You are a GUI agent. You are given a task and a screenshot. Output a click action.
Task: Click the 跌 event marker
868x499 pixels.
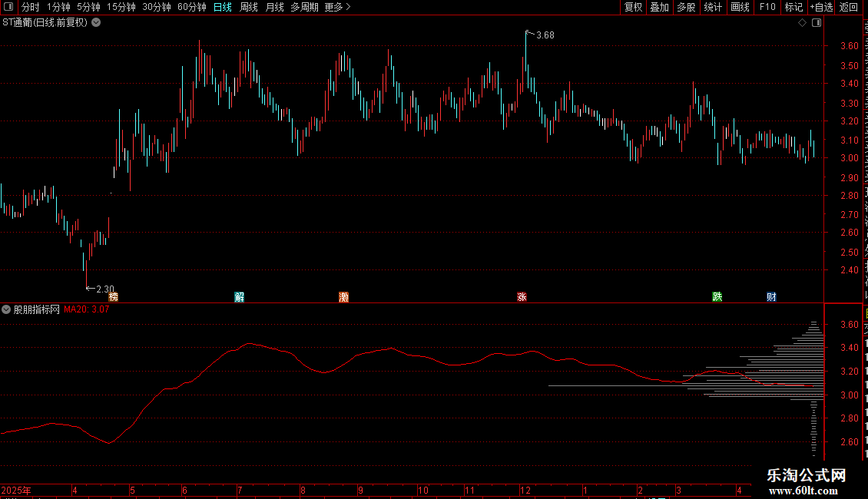(x=717, y=297)
